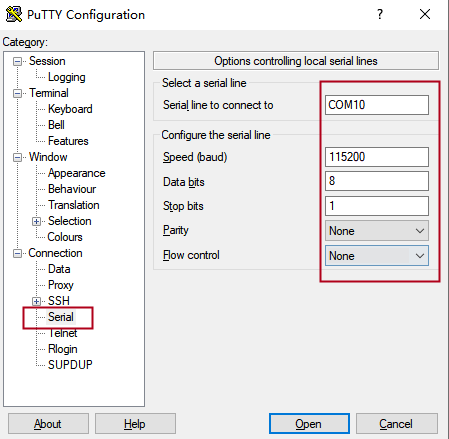Open the Colours settings page
Screen dimensions: 449x439
click(x=65, y=237)
